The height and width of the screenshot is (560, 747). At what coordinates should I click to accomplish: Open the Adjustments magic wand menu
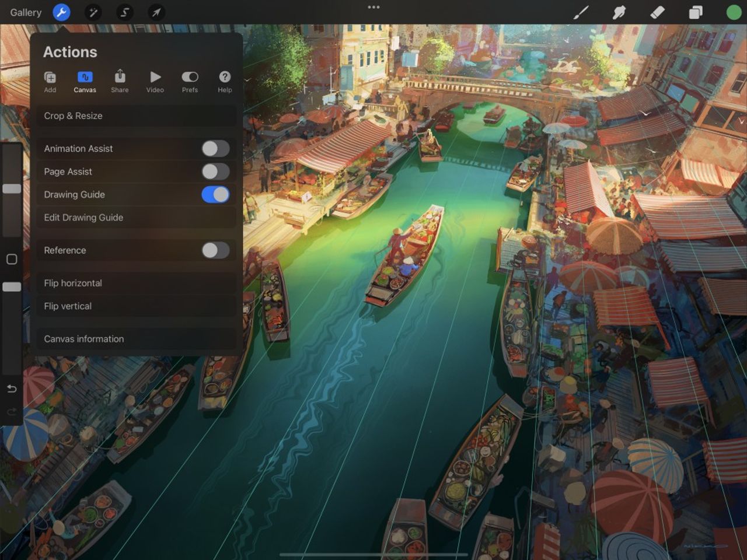click(x=93, y=12)
